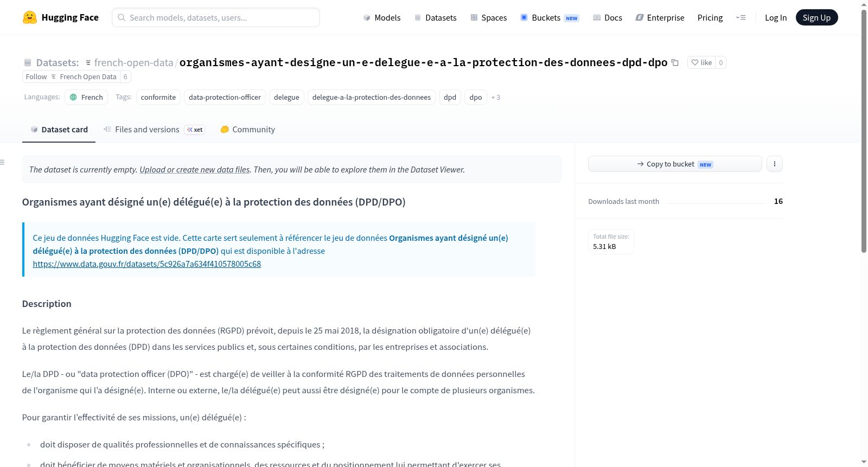
Task: Click the Total file size 5.31 kB box
Action: (611, 242)
